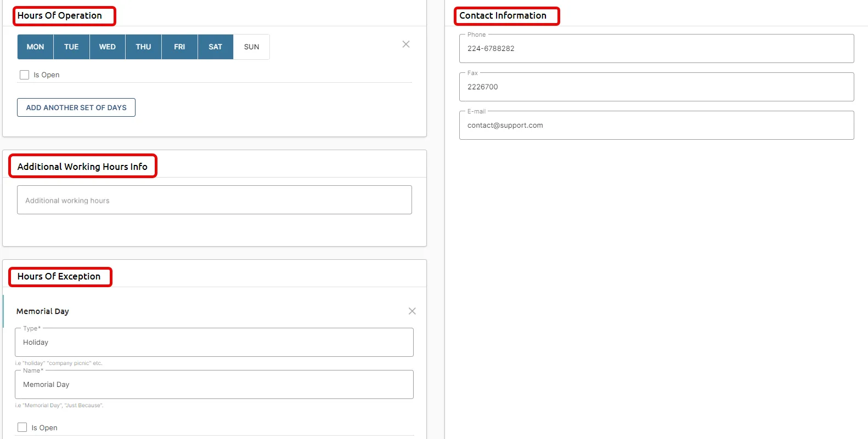868x439 pixels.
Task: Toggle the WED day button
Action: tap(108, 47)
